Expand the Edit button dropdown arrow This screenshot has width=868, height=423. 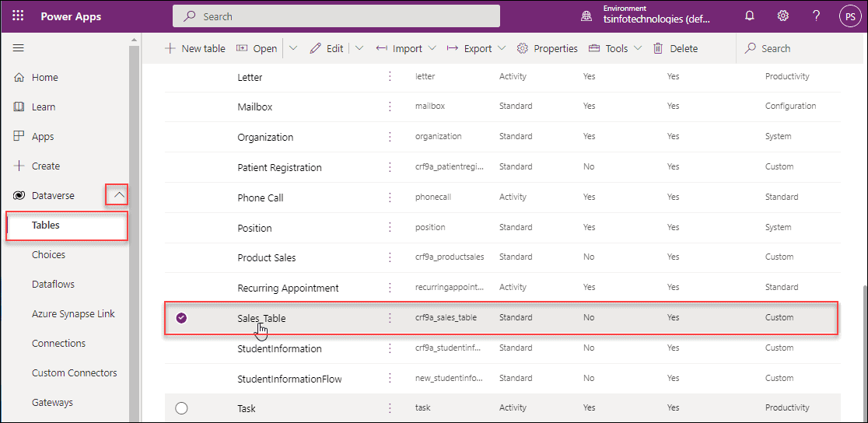pyautogui.click(x=359, y=48)
